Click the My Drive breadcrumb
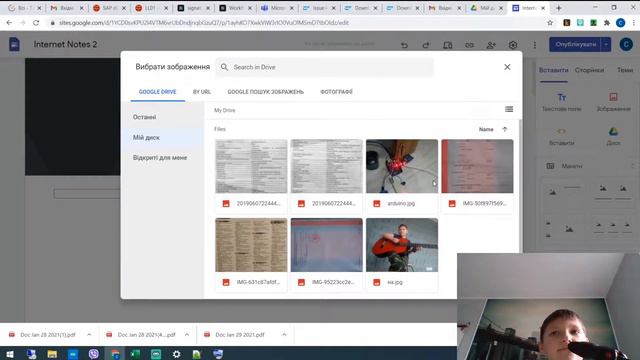Screen dimensions: 640x360 tap(225, 110)
